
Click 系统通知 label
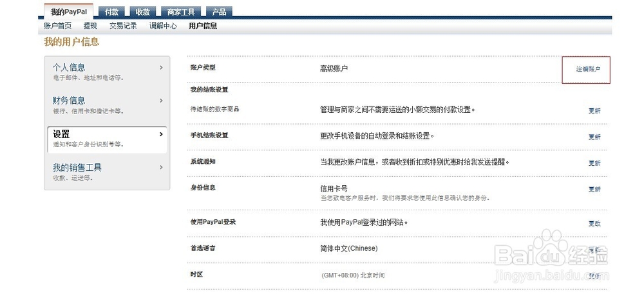[202, 162]
